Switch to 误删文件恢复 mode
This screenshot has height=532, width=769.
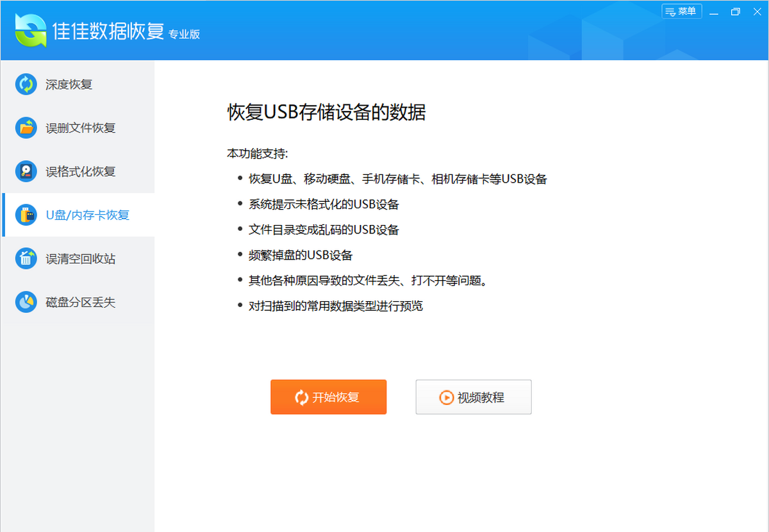(x=78, y=128)
